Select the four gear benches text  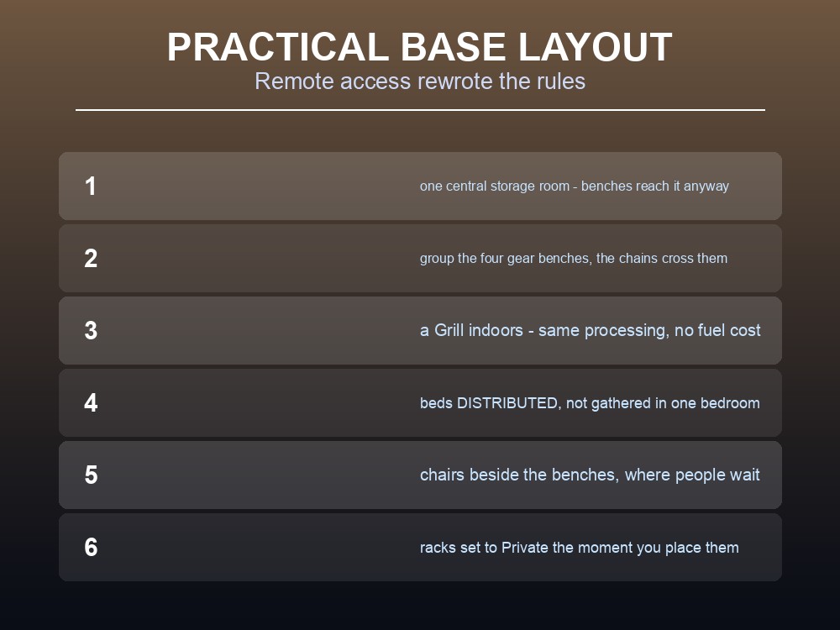click(x=574, y=258)
